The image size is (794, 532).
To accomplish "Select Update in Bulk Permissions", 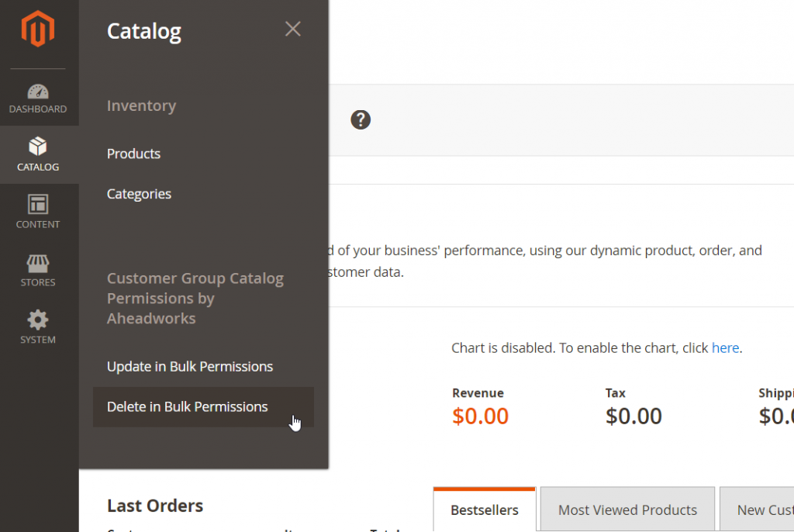I will coord(189,366).
